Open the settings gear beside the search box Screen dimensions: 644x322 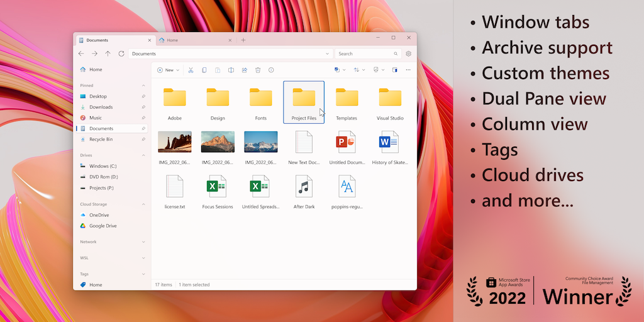tap(408, 54)
